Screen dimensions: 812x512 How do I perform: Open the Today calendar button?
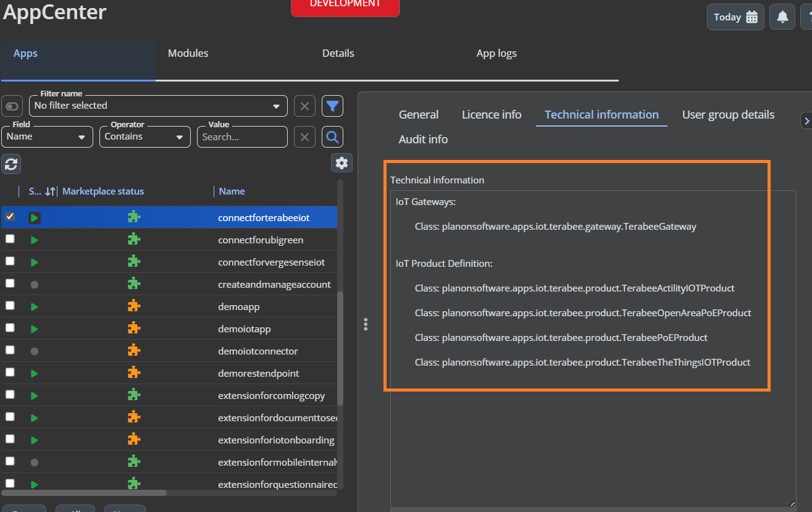[x=735, y=17]
